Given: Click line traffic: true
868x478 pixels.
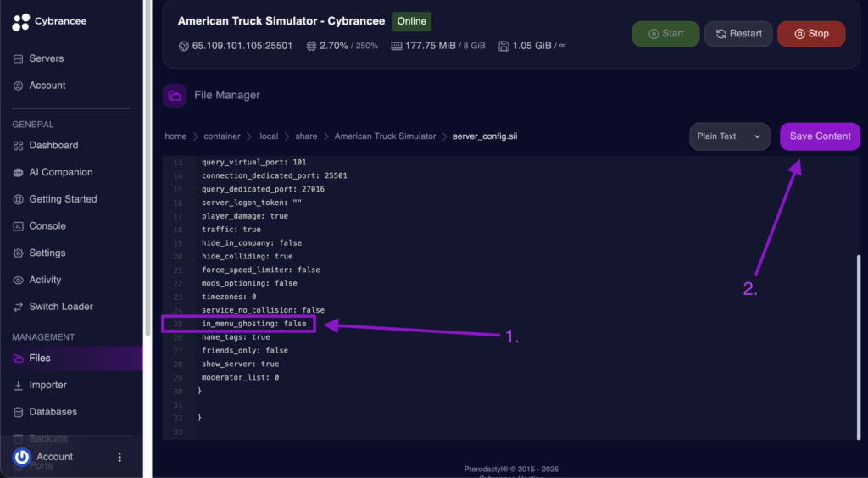Looking at the screenshot, I should click(x=231, y=230).
